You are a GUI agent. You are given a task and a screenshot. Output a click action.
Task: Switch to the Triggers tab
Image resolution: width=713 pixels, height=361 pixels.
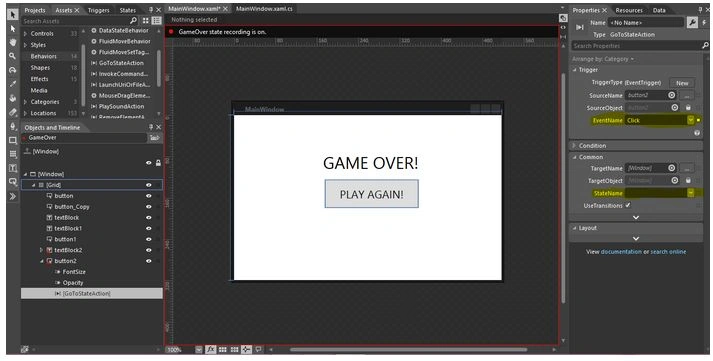(x=99, y=10)
